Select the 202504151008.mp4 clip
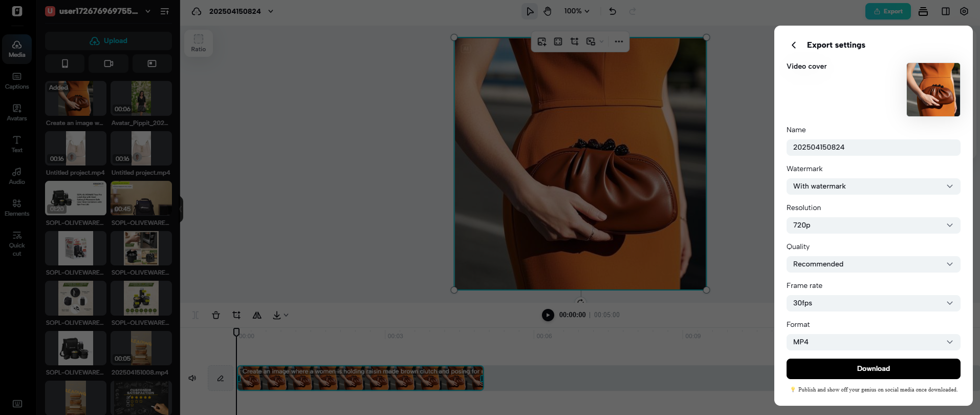This screenshot has width=980, height=415. (141, 348)
